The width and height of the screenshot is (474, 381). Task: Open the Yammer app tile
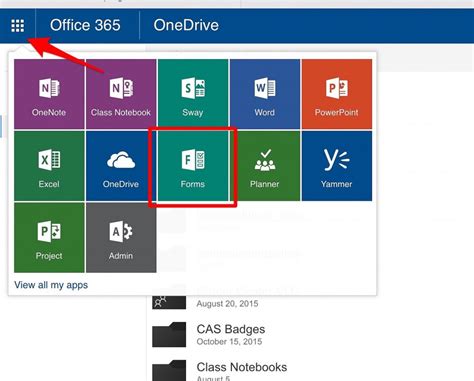tap(337, 166)
